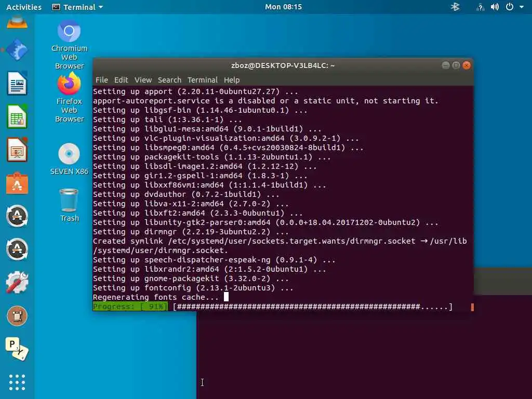Open the brown round app icon in dock
Screen dimensions: 532x399
[17, 315]
